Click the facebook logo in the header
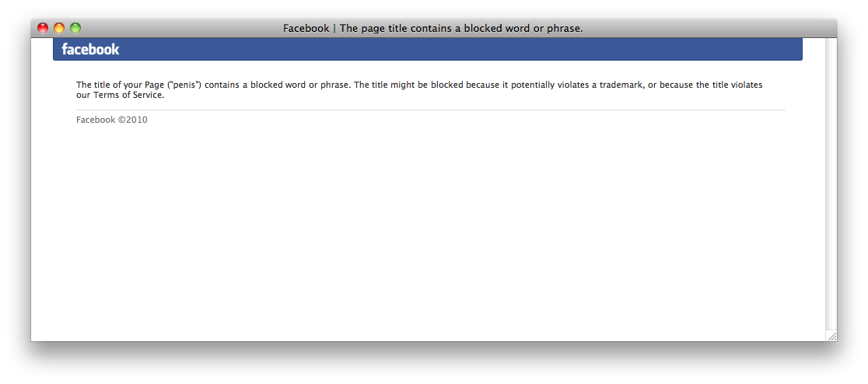This screenshot has height=384, width=868. point(90,49)
